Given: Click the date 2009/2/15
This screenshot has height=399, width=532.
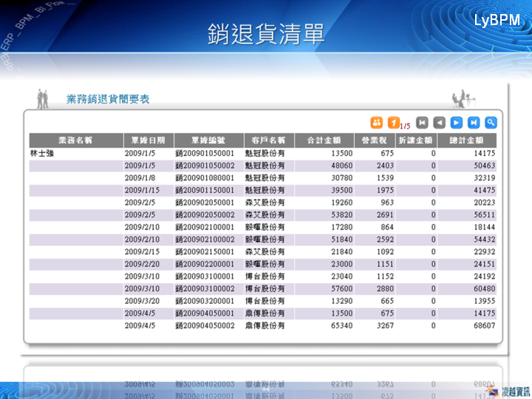Looking at the screenshot, I should point(142,252).
